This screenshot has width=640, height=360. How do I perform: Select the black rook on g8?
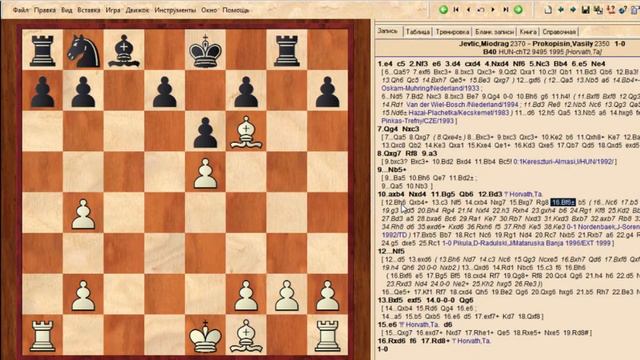(x=287, y=50)
